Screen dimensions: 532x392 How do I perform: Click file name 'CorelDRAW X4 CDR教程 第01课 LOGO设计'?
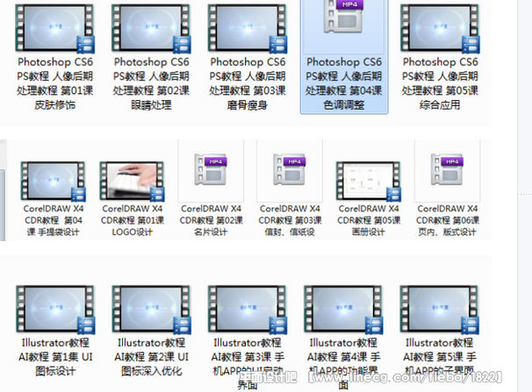[x=133, y=220]
